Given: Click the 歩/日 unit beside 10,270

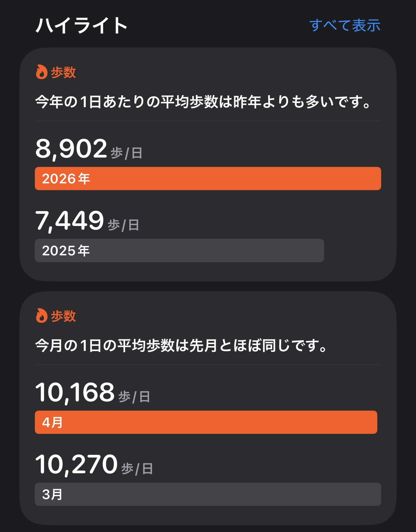Looking at the screenshot, I should click(x=137, y=469).
